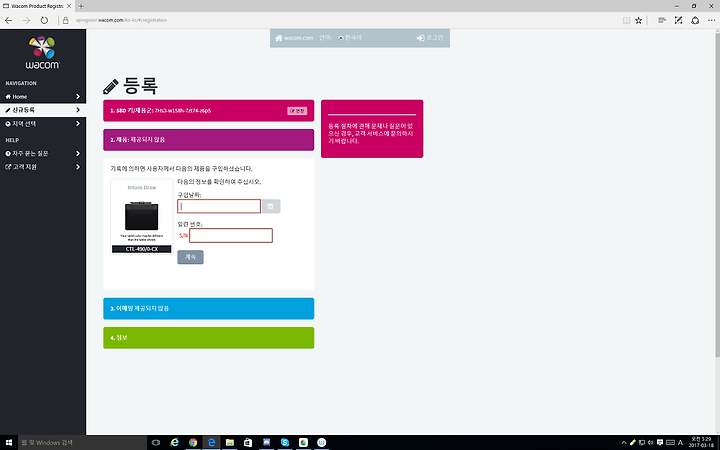
Task: Open the Home navigation item
Action: (x=43, y=96)
